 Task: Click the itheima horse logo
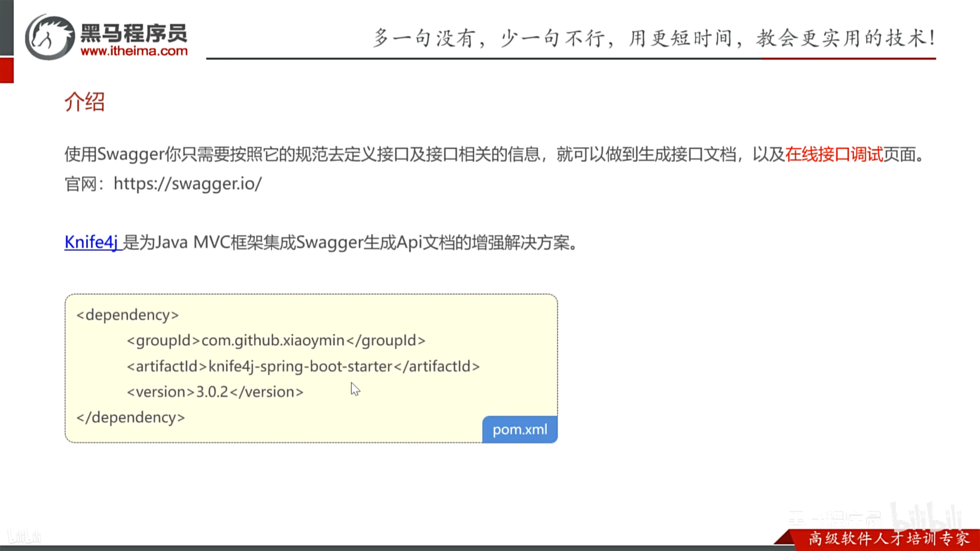(50, 37)
